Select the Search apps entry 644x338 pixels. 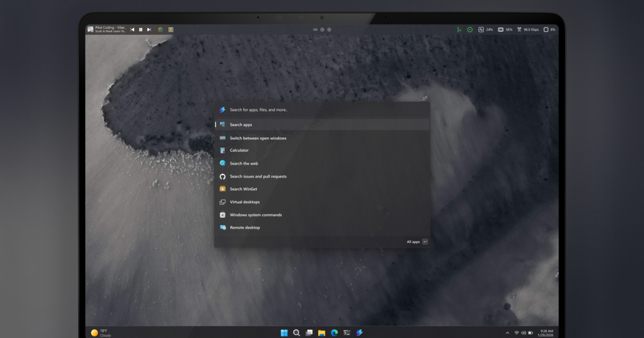(241, 124)
